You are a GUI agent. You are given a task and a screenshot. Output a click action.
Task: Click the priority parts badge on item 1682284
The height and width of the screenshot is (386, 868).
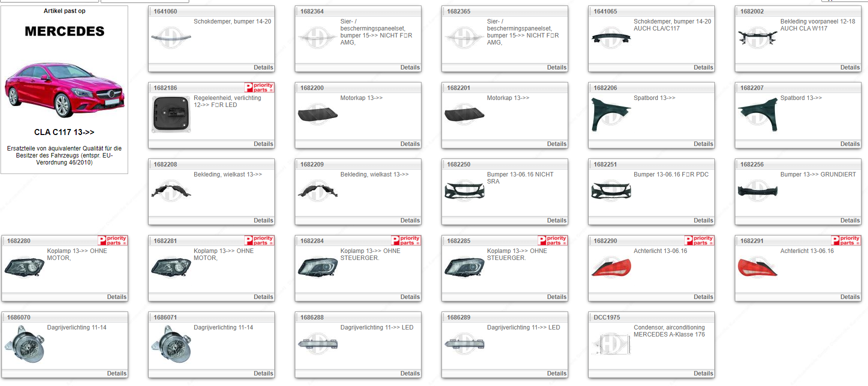coord(406,240)
